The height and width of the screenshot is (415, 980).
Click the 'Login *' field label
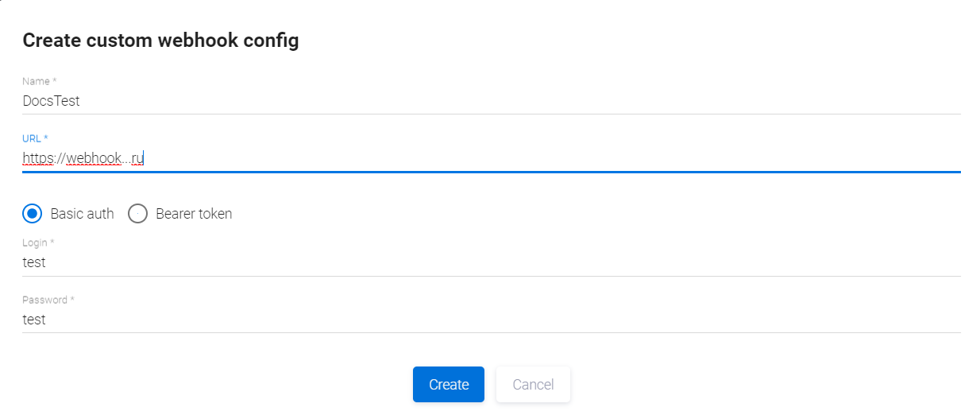(38, 242)
